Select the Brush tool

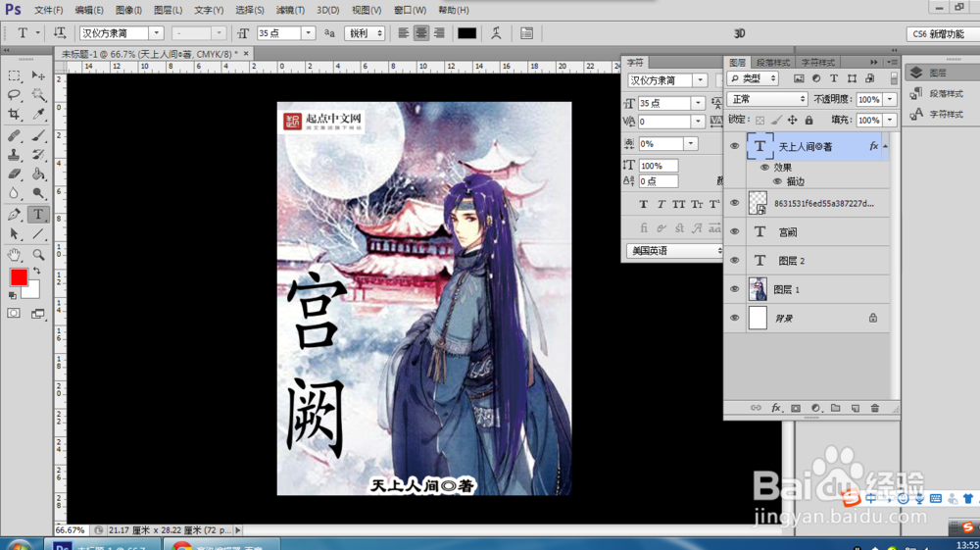[x=38, y=135]
